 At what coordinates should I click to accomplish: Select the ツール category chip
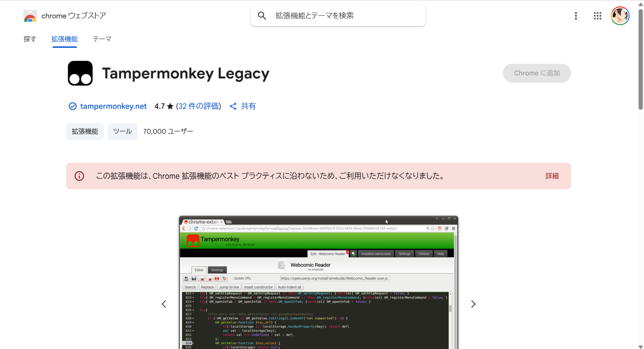click(x=123, y=131)
